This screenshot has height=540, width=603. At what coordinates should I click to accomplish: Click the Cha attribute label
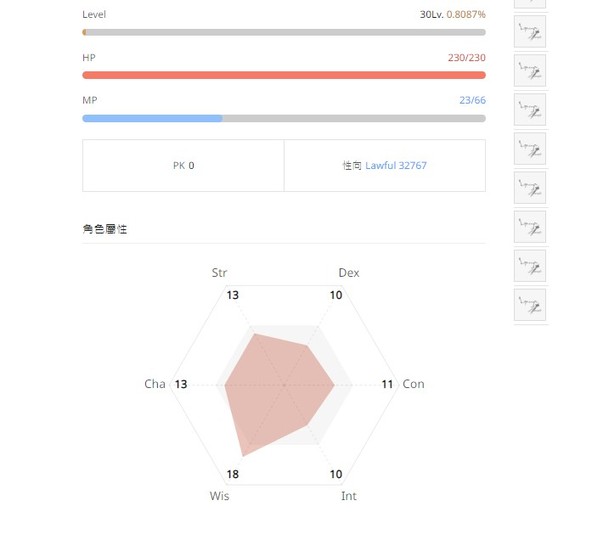point(155,384)
